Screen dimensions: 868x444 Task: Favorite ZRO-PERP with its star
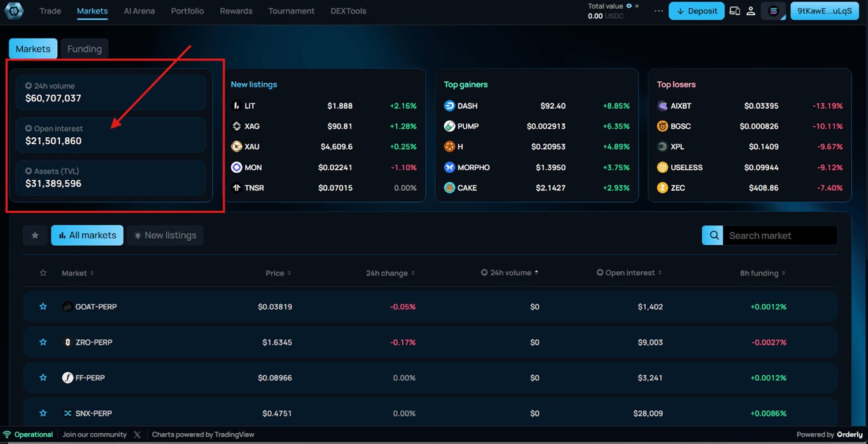[43, 342]
